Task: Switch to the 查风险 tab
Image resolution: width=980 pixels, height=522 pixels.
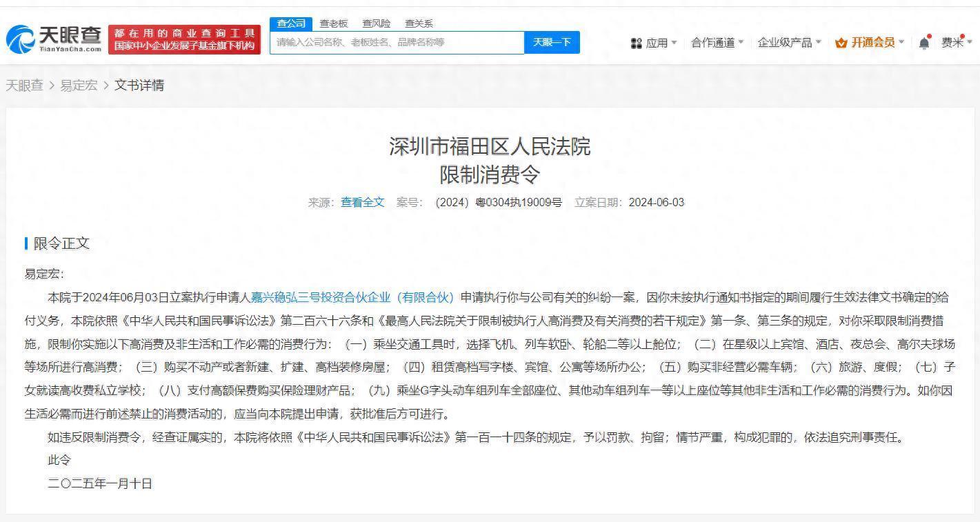Action: pos(376,23)
